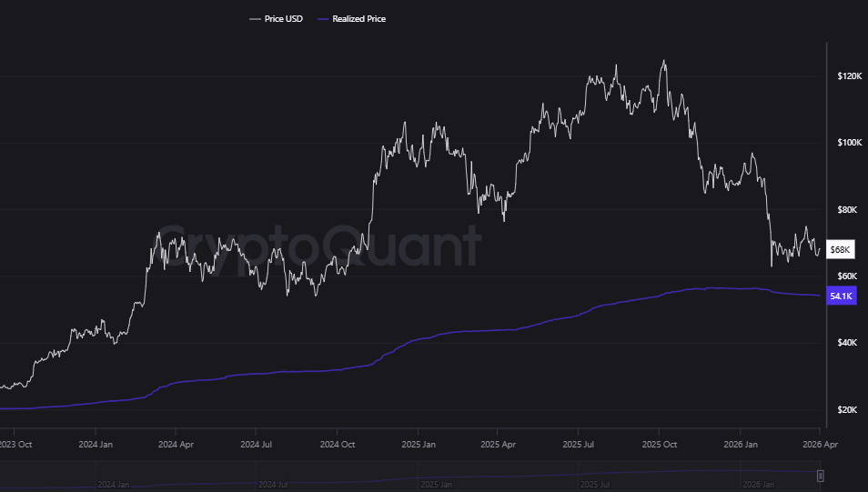Click the $80K y-axis label
The width and height of the screenshot is (868, 492).
[847, 210]
